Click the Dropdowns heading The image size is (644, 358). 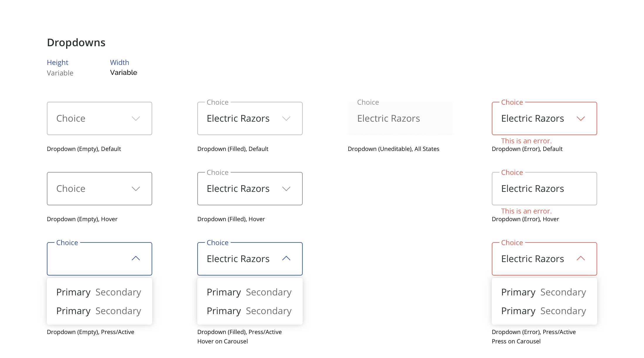pyautogui.click(x=76, y=42)
